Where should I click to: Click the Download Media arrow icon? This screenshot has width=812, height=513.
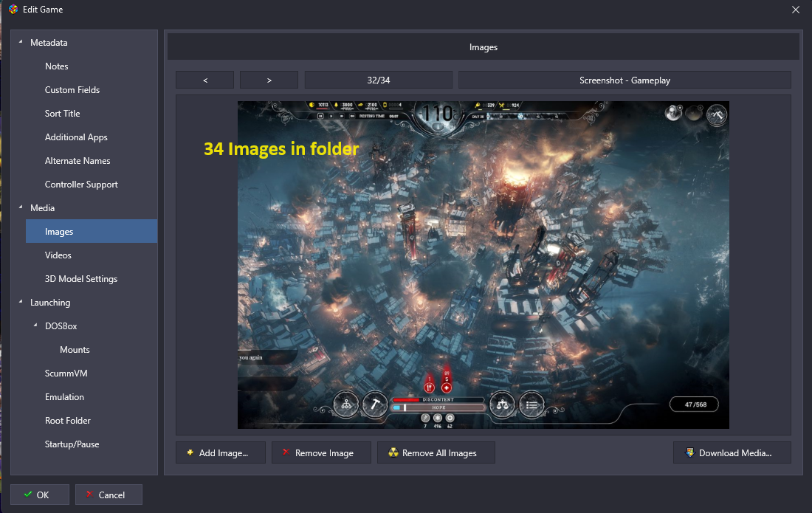tap(689, 452)
